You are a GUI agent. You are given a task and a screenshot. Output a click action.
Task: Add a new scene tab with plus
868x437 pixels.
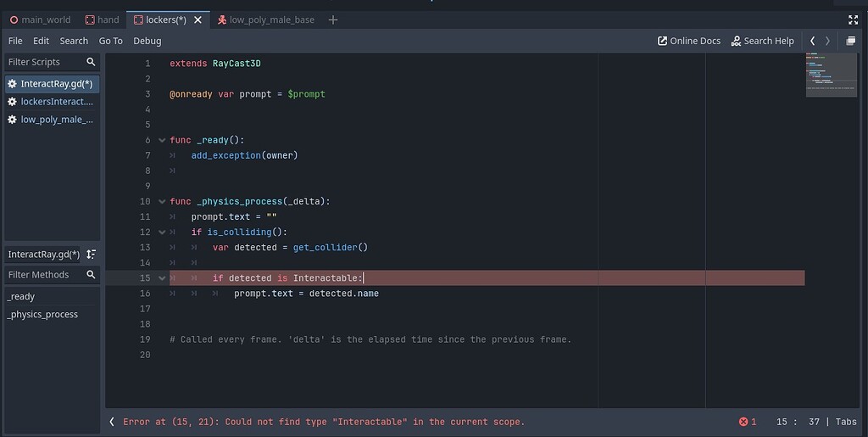coord(332,20)
